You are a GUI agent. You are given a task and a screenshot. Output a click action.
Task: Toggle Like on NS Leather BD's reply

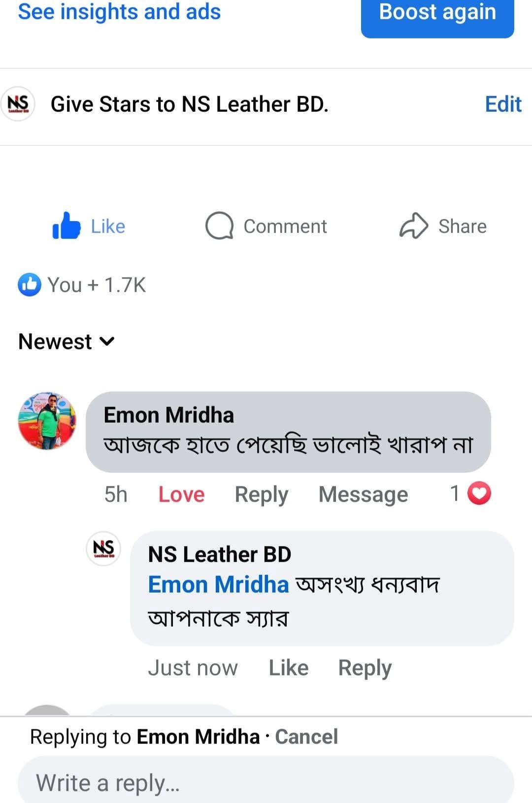pyautogui.click(x=288, y=668)
